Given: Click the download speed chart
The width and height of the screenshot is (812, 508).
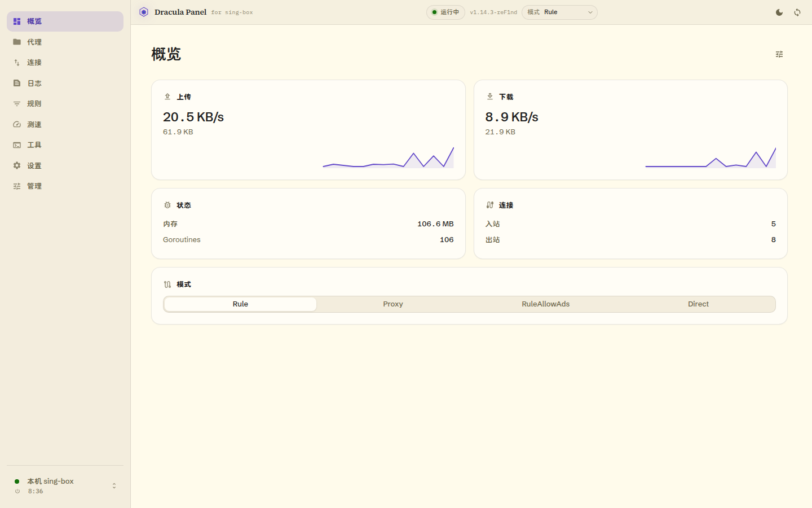Looking at the screenshot, I should pyautogui.click(x=710, y=157).
